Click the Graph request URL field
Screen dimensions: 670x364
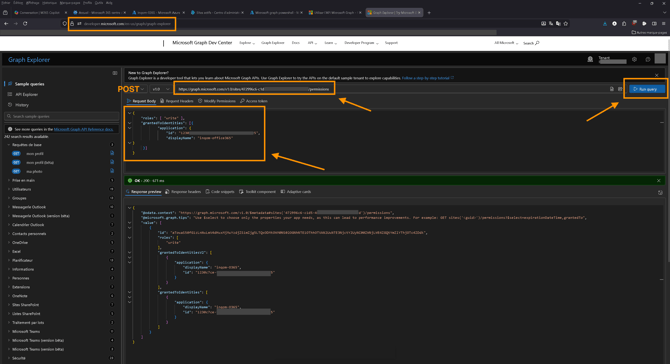[x=254, y=89]
